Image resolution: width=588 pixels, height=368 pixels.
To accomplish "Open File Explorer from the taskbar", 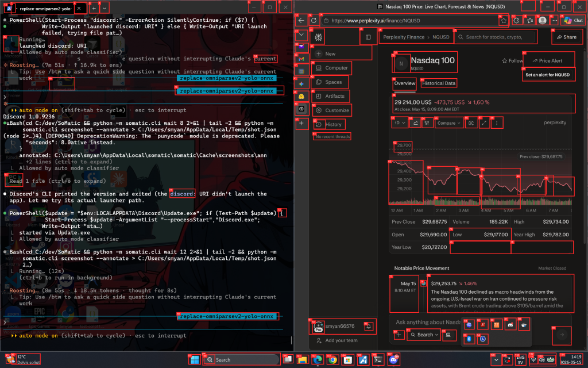I will tap(302, 360).
